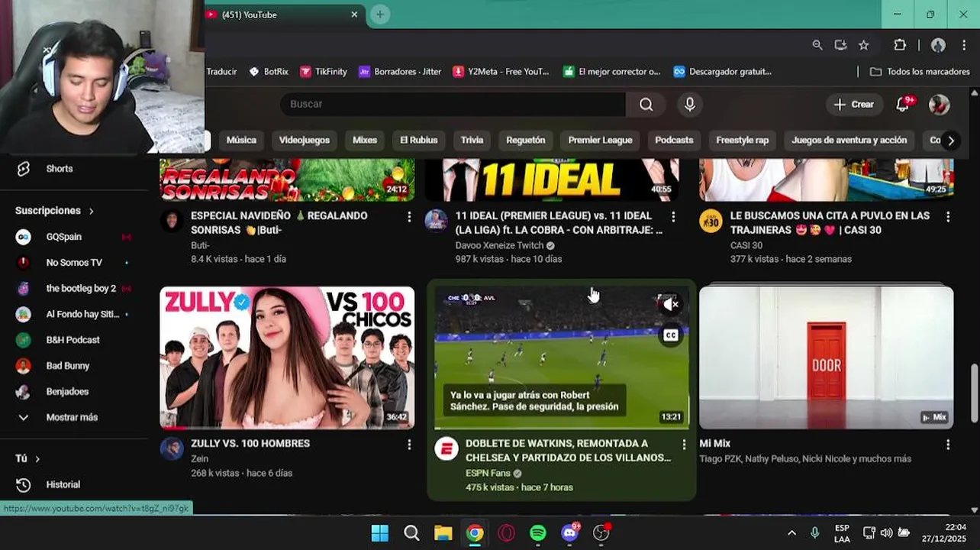Click the YouTube search magnifier button

(646, 105)
